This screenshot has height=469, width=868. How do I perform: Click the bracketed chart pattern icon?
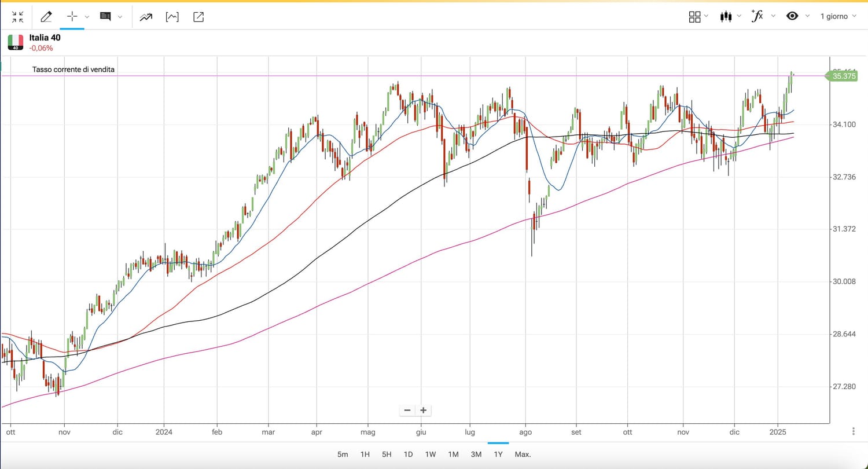[x=172, y=17]
